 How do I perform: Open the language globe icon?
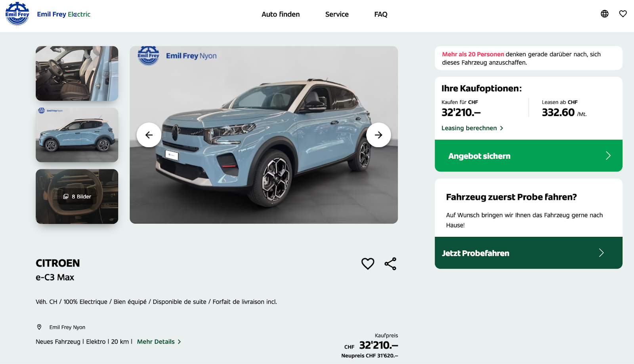click(x=604, y=14)
